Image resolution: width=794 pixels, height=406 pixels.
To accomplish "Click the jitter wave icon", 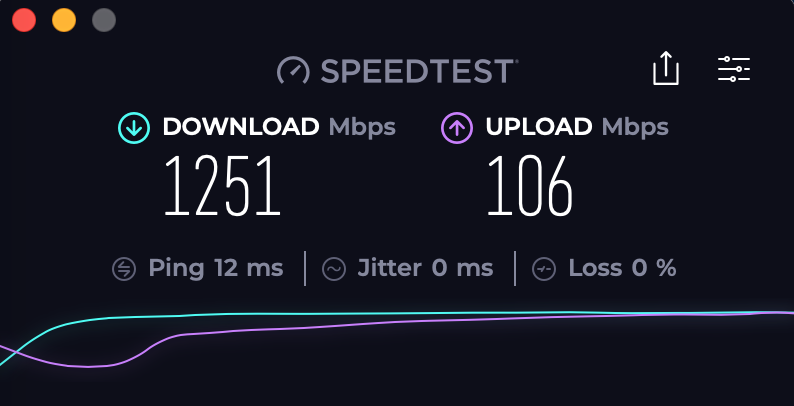I will (334, 269).
